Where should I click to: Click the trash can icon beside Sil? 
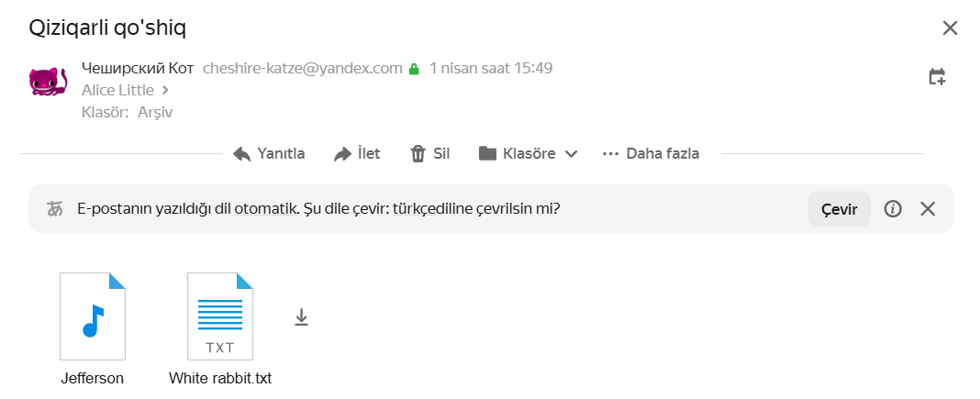click(418, 154)
